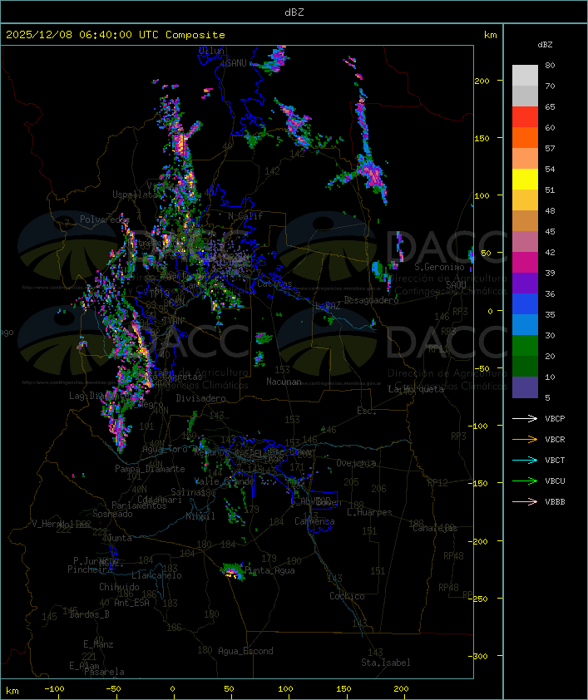Select the gray 70 dBZ legend swatch

pos(525,96)
